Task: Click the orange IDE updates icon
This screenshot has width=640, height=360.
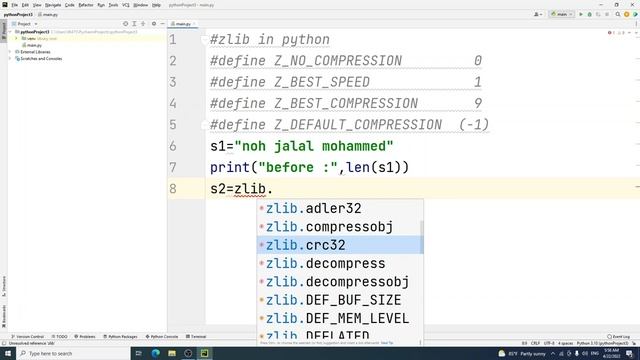Action: click(x=627, y=14)
